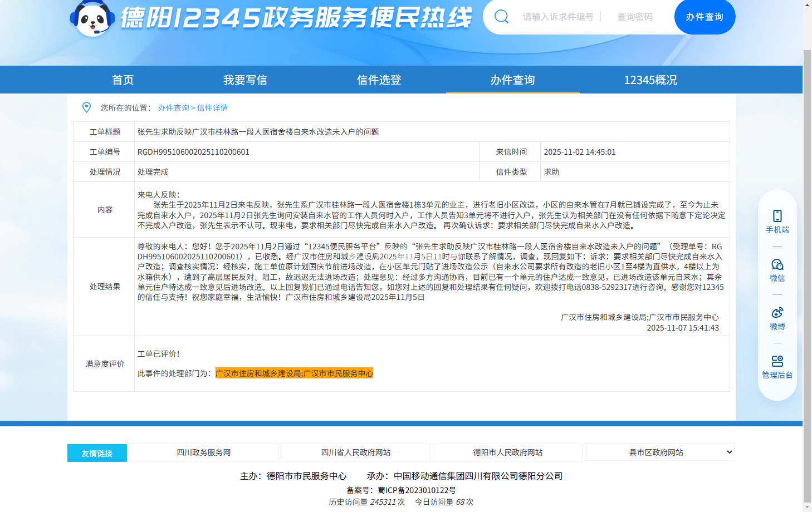The image size is (812, 512).
Task: Open the 我要写信 tab
Action: point(245,80)
